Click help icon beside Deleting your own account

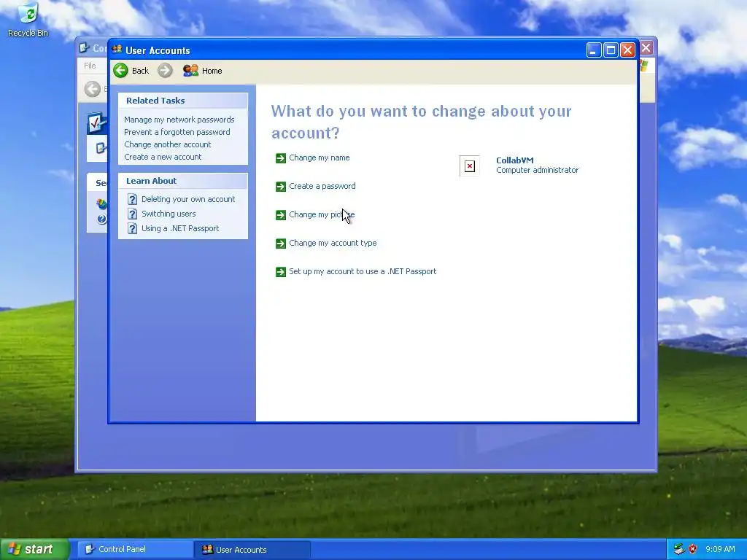click(133, 199)
